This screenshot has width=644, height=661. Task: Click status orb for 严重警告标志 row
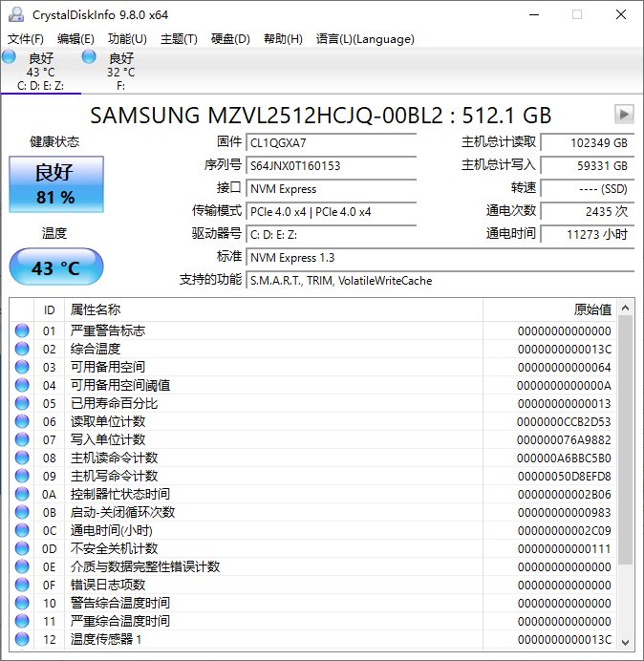(x=22, y=330)
